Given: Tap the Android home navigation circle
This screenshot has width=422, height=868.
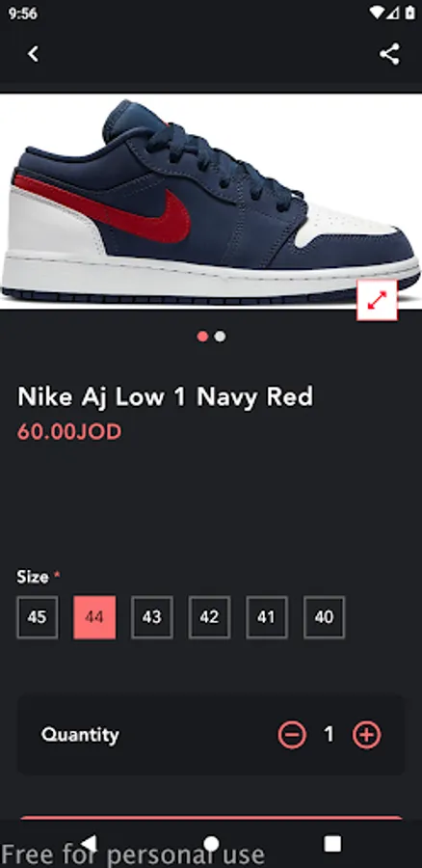Looking at the screenshot, I should click(211, 843).
